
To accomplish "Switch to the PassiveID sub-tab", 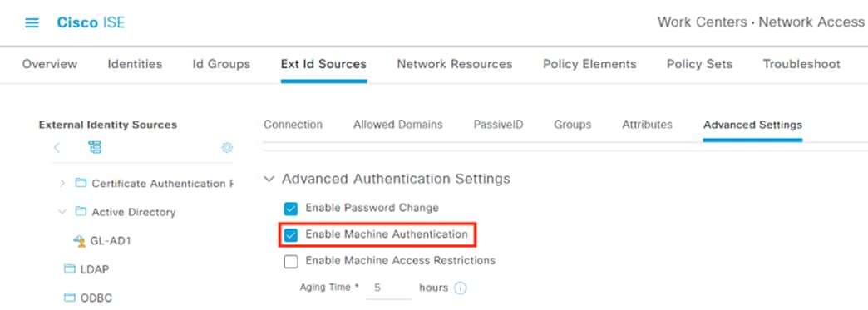I will 498,125.
